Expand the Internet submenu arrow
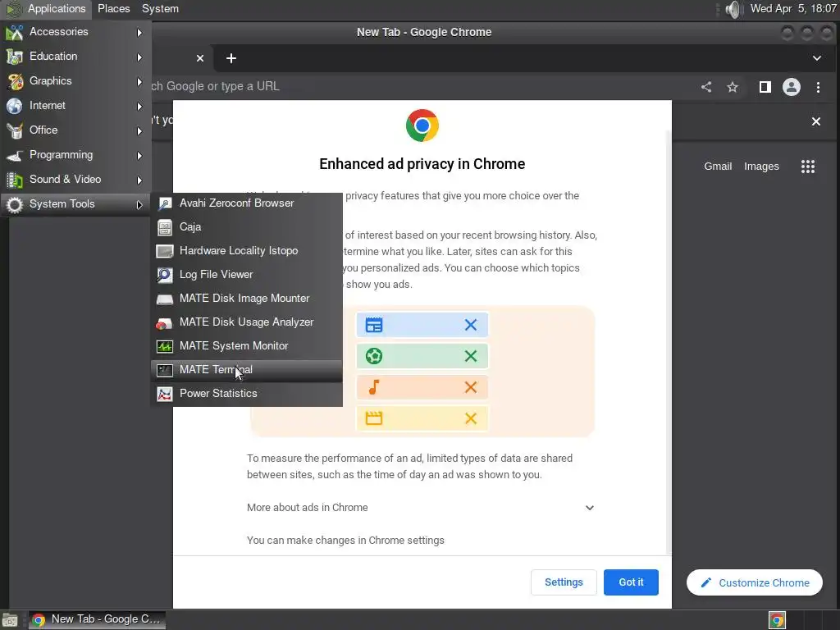This screenshot has width=840, height=630. click(x=139, y=106)
